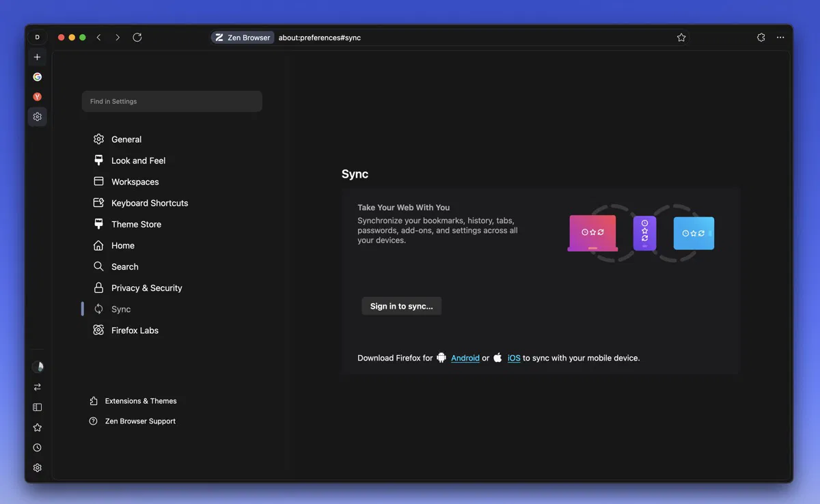Select the General settings menu item
The image size is (820, 504).
tap(126, 139)
